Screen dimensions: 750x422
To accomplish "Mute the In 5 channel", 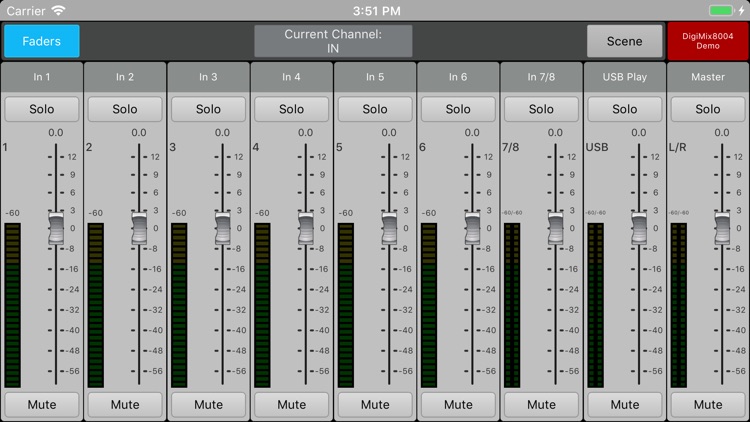I will point(375,405).
